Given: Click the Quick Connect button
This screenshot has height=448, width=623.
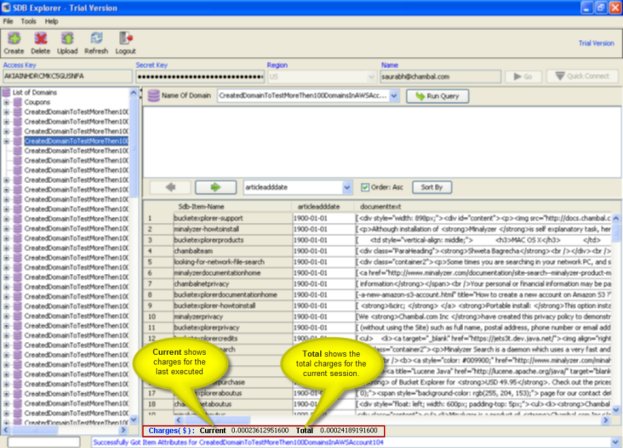Looking at the screenshot, I should [x=582, y=76].
